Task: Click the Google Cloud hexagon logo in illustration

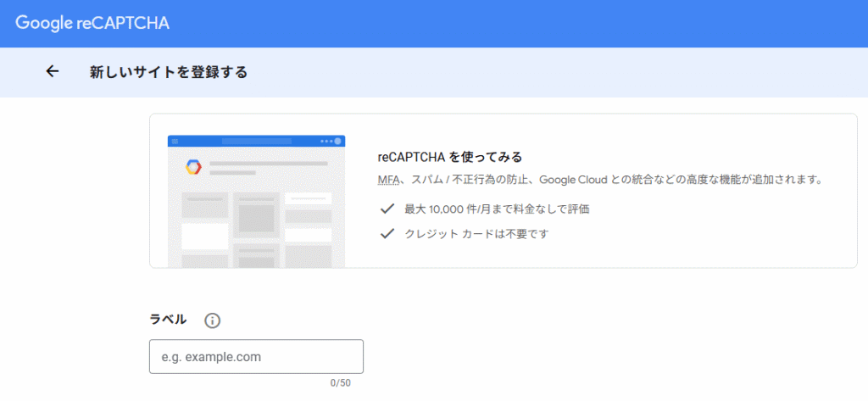Action: [193, 166]
